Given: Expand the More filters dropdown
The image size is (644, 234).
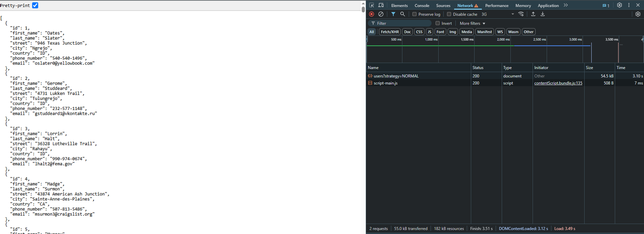Looking at the screenshot, I should click(x=472, y=23).
